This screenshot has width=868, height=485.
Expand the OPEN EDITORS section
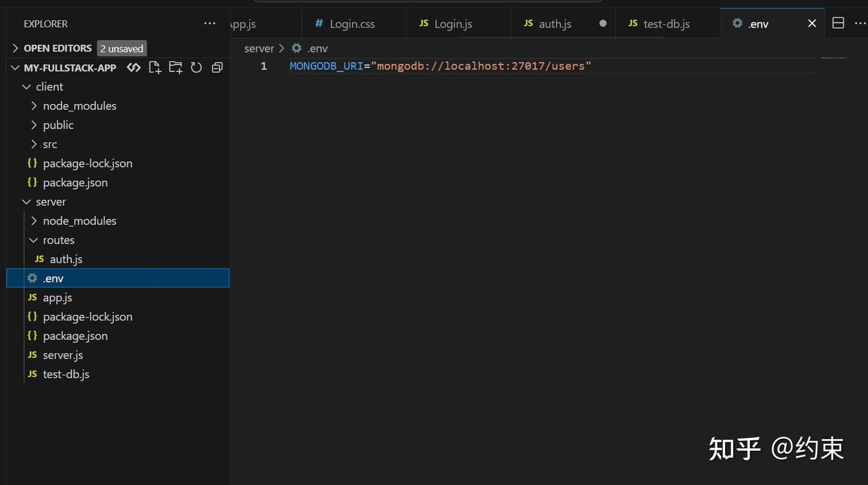pyautogui.click(x=16, y=48)
